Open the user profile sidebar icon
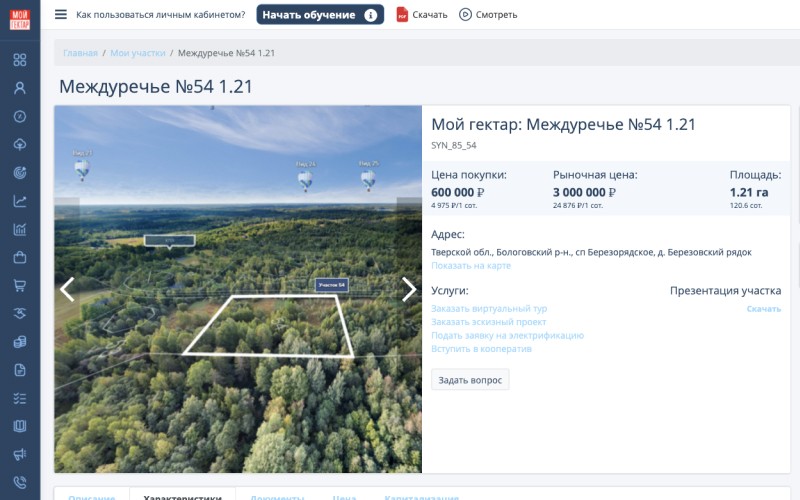The width and height of the screenshot is (800, 500). pos(19,87)
